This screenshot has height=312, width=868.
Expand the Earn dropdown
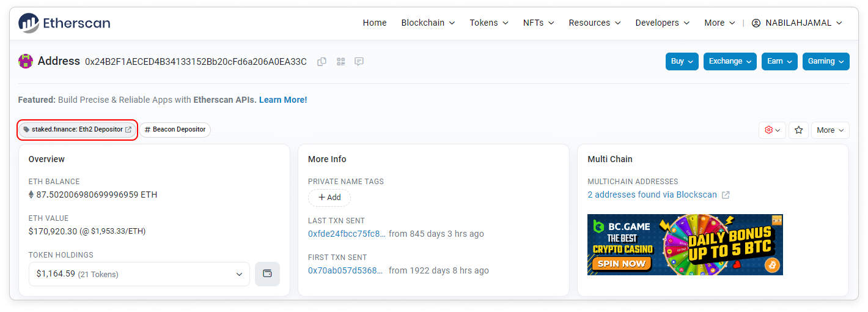[x=779, y=61]
